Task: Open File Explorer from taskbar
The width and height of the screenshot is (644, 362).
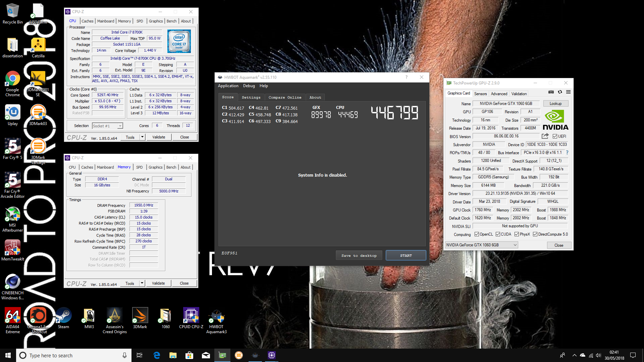Action: coord(173,355)
